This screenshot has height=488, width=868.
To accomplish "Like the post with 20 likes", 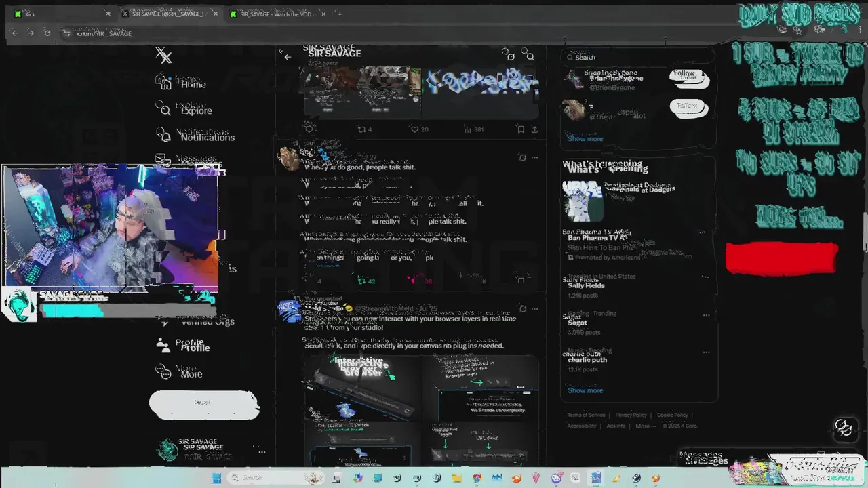I will click(420, 129).
